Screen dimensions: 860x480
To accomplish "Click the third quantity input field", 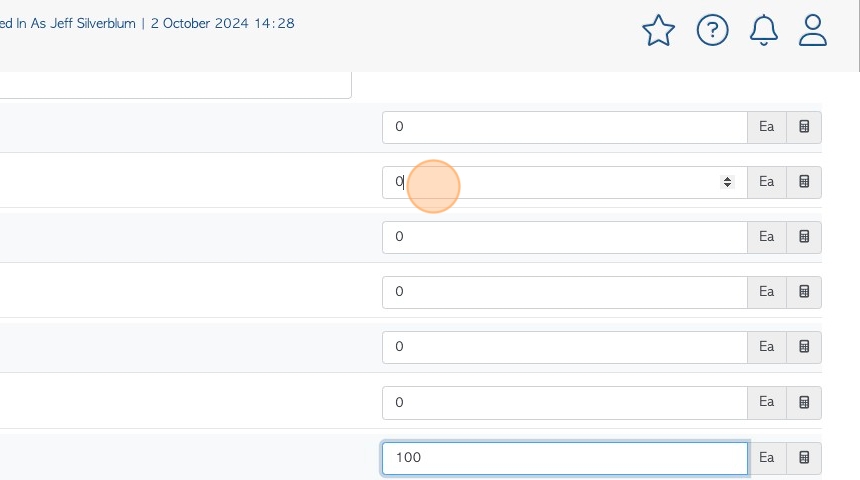I will (x=565, y=236).
